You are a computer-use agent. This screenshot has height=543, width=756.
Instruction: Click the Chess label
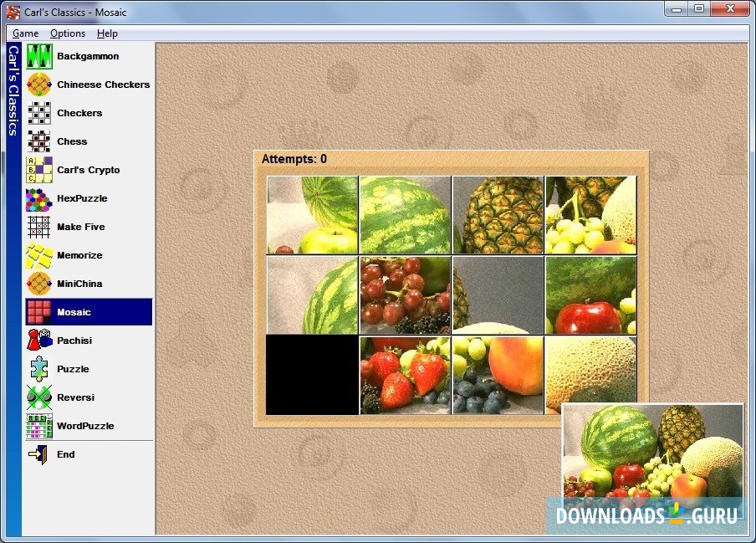72,141
